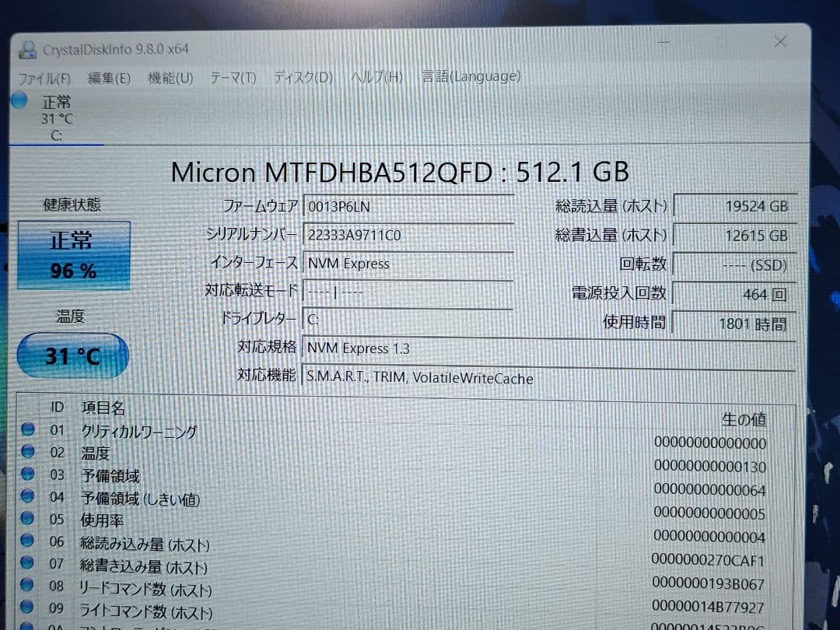Viewport: 840px width, 630px height.
Task: Minimize the CrystalDiskInfo window
Action: tap(663, 41)
